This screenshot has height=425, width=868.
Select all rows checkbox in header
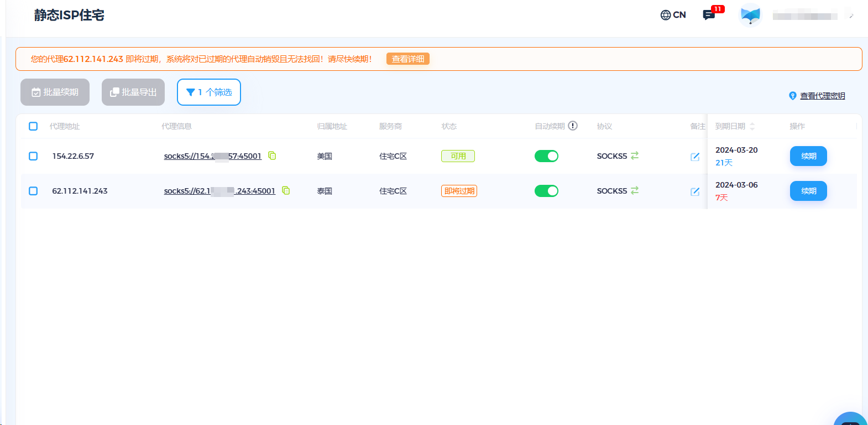[33, 126]
